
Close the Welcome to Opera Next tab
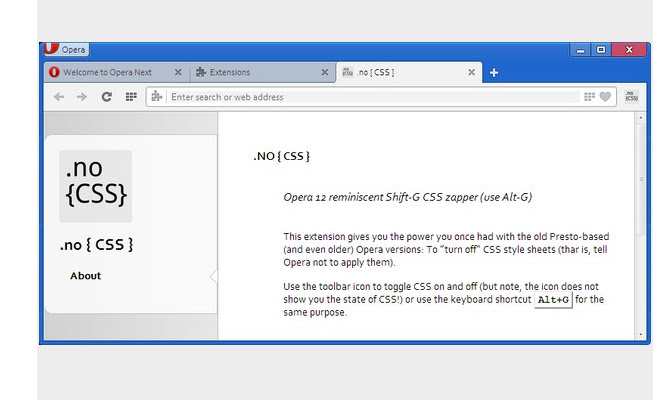[178, 72]
